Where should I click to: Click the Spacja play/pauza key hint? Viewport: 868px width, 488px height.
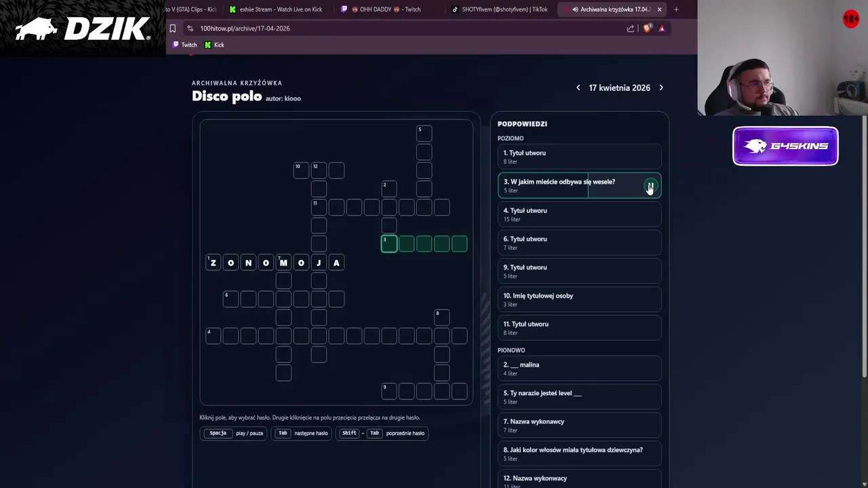tap(233, 433)
